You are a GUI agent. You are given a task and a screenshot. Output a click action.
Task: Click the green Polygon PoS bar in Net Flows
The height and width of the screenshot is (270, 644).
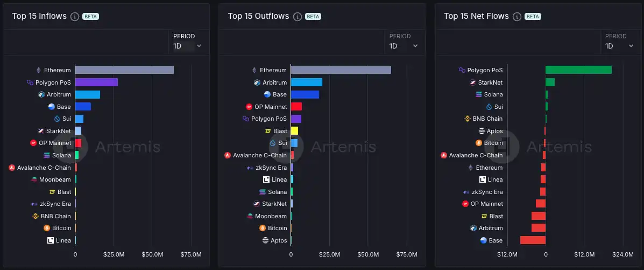578,70
